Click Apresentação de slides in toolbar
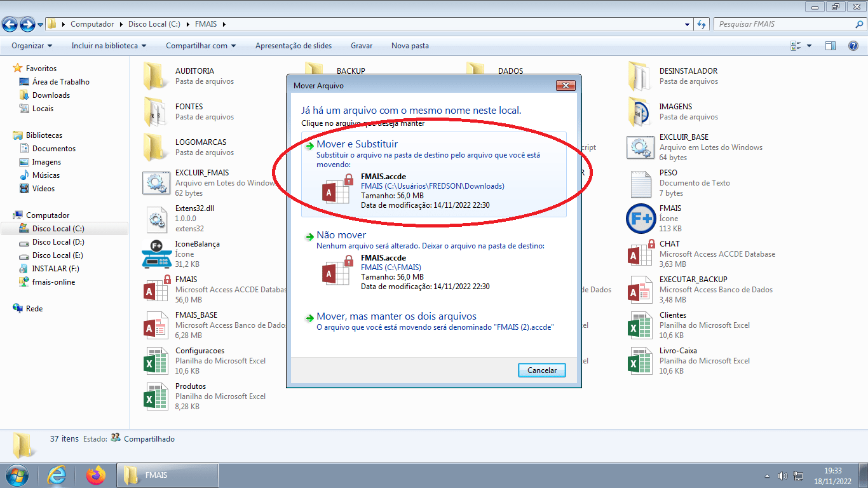Screen dimensions: 868x488 point(294,46)
